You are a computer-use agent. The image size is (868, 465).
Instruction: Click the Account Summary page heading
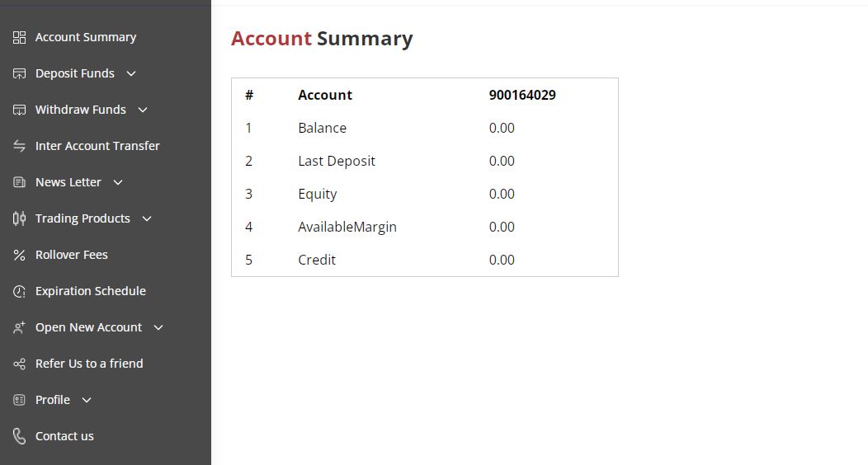(x=322, y=39)
